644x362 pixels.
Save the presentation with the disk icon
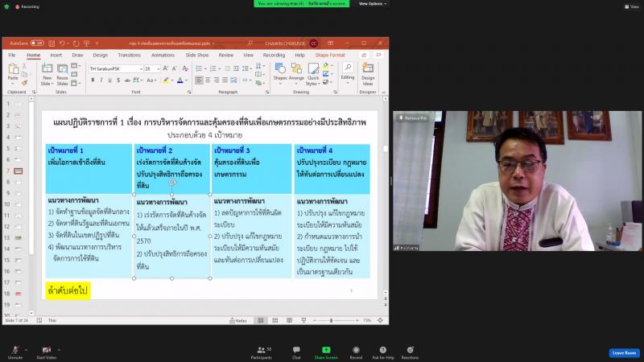pos(52,43)
